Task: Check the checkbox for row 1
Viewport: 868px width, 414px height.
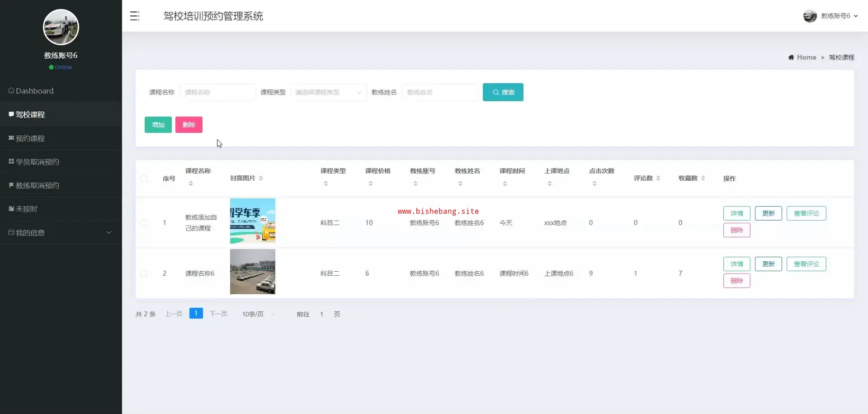Action: [143, 223]
